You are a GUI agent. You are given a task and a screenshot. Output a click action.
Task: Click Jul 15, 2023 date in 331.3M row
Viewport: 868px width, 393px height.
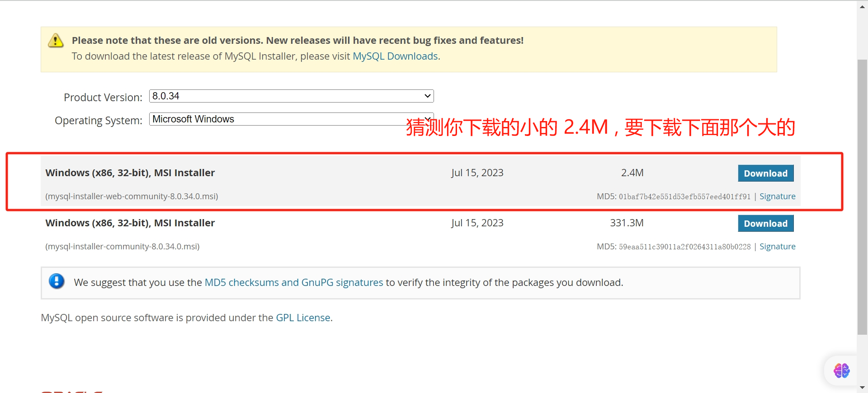477,223
